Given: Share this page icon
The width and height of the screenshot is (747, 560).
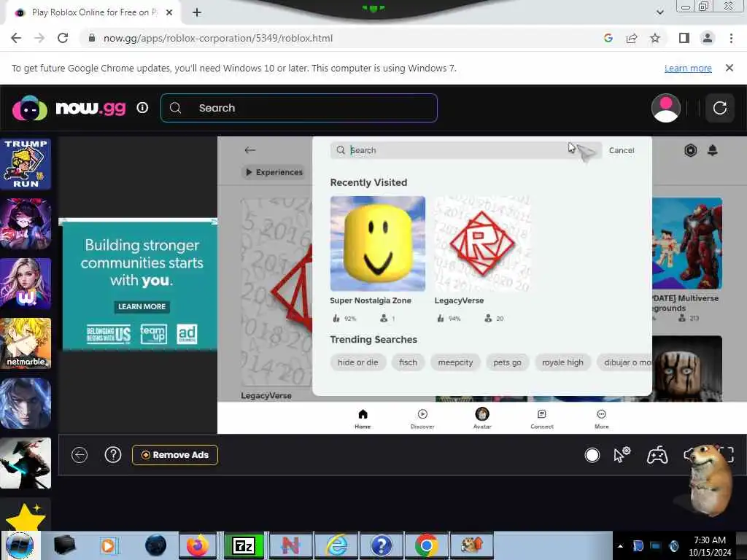Looking at the screenshot, I should click(x=632, y=38).
